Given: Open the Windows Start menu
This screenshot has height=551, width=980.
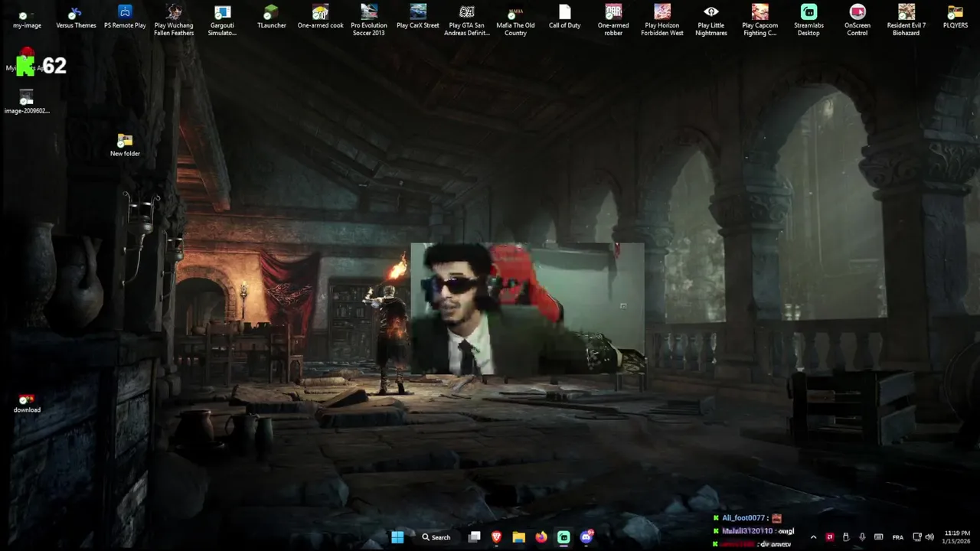Looking at the screenshot, I should [x=397, y=537].
